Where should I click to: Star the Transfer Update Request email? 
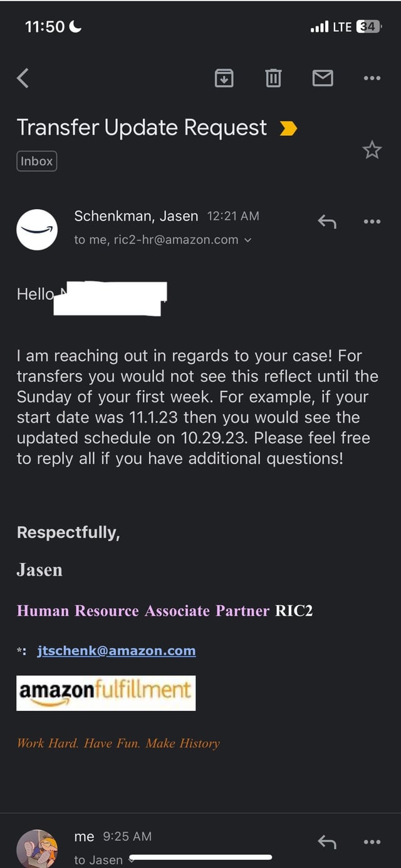point(372,150)
